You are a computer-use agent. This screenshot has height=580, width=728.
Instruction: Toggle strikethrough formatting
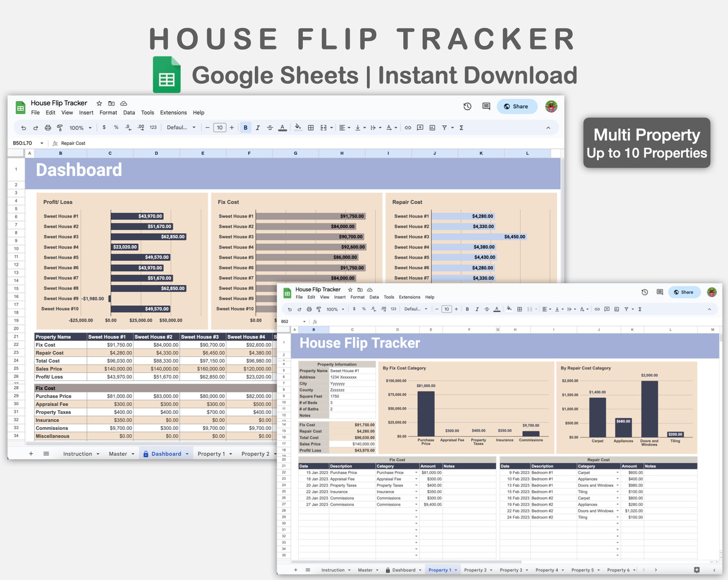pyautogui.click(x=269, y=127)
